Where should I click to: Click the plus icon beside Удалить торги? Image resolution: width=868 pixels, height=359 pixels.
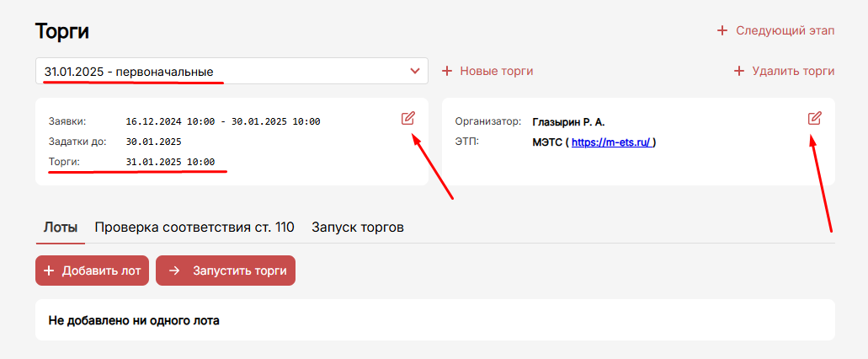739,72
